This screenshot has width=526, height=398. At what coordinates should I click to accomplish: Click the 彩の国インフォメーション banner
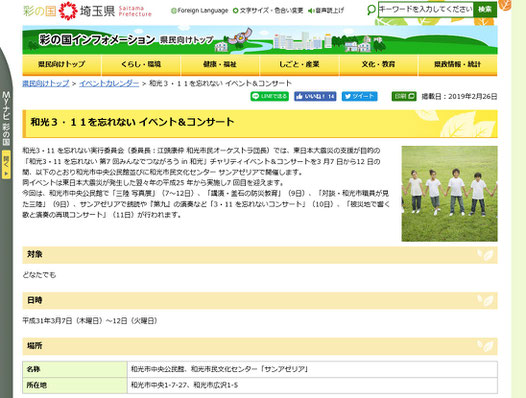(x=260, y=40)
